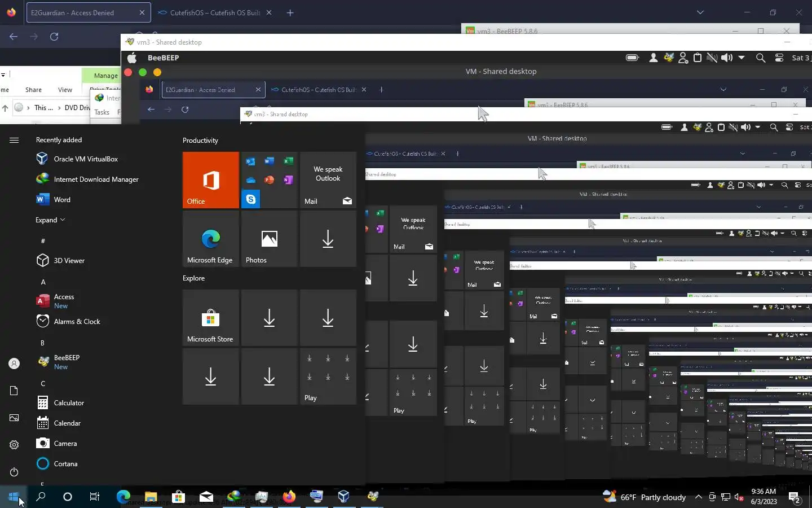Screen dimensions: 812x508
Task: Open the Share ribbon tab in File Explorer
Action: coord(33,90)
